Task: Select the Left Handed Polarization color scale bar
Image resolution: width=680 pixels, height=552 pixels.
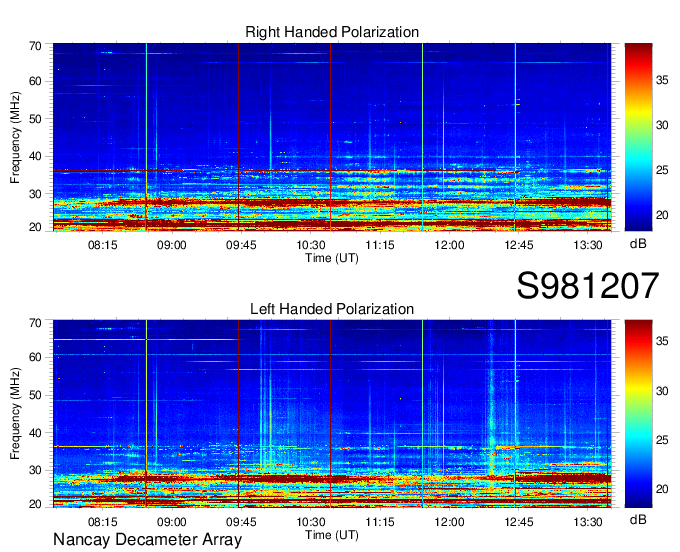Action: pyautogui.click(x=638, y=414)
